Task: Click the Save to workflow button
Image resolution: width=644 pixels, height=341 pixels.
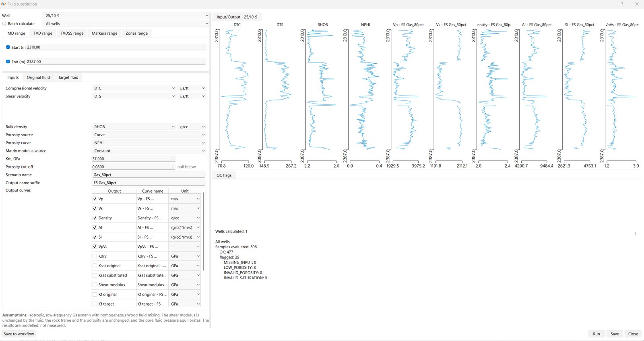Action: (19, 334)
